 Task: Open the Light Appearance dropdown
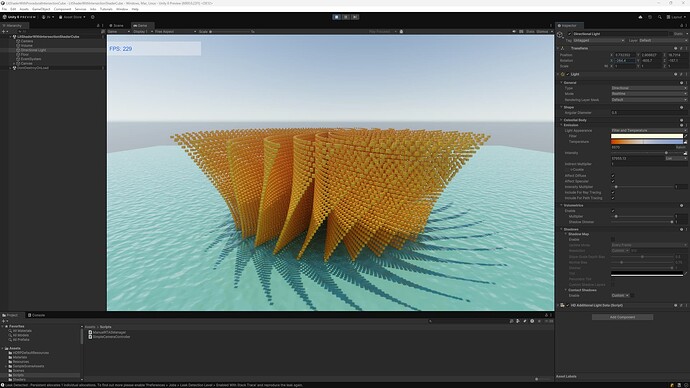point(649,131)
